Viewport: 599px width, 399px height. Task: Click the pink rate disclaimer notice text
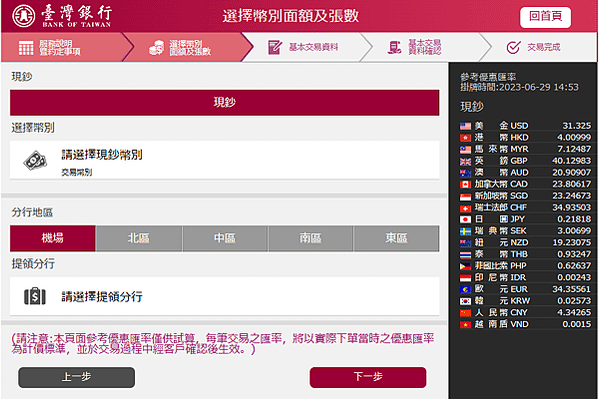pos(223,344)
